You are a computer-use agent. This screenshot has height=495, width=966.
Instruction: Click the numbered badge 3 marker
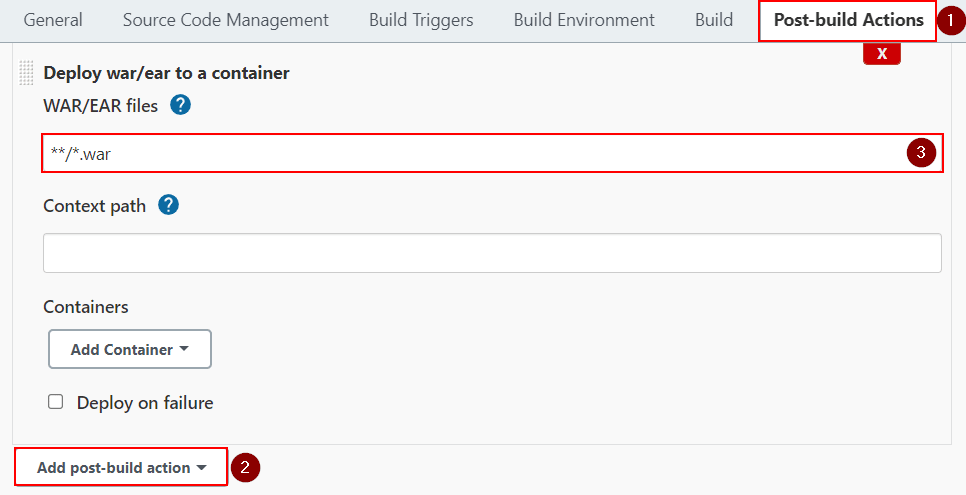(922, 153)
